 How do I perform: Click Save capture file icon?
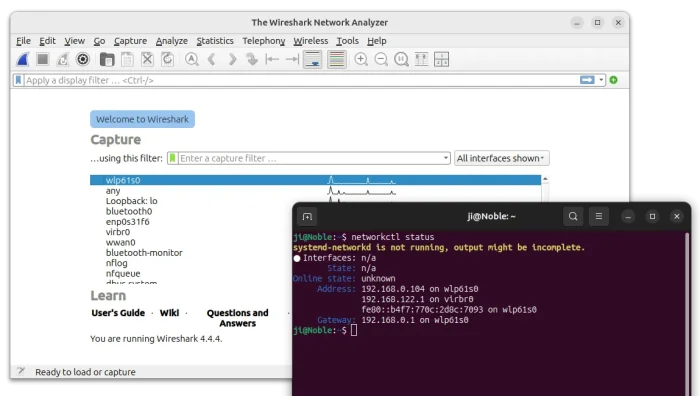tap(127, 59)
